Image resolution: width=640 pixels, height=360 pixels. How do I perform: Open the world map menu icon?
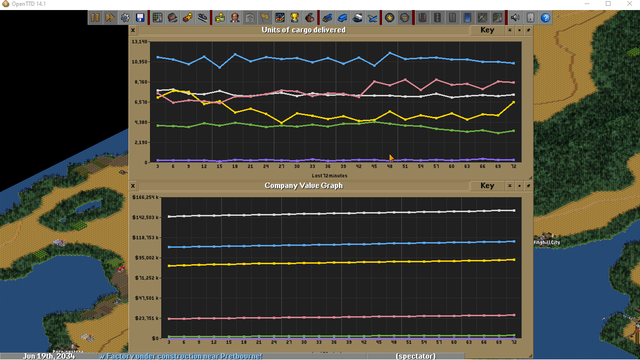[158, 18]
